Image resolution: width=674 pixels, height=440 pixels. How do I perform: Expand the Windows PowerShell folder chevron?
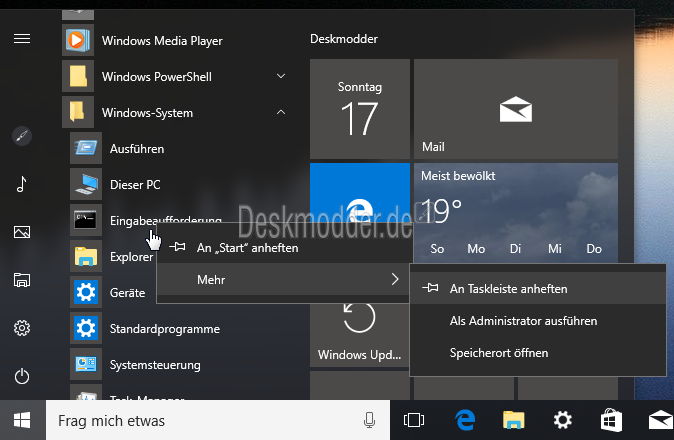click(281, 76)
